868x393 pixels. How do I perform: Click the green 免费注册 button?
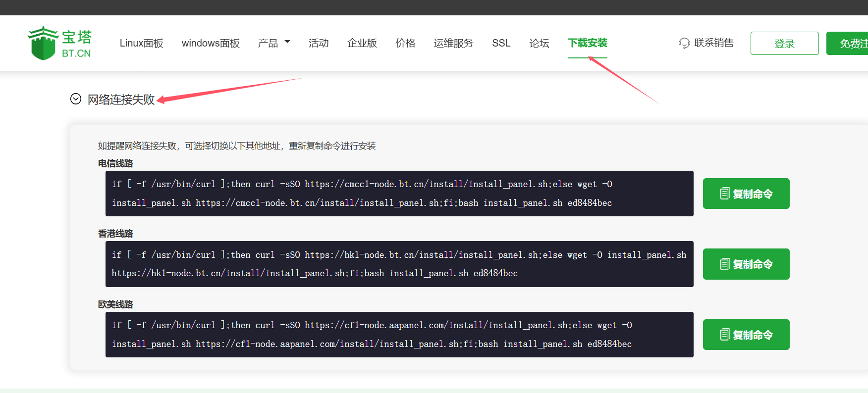click(847, 44)
